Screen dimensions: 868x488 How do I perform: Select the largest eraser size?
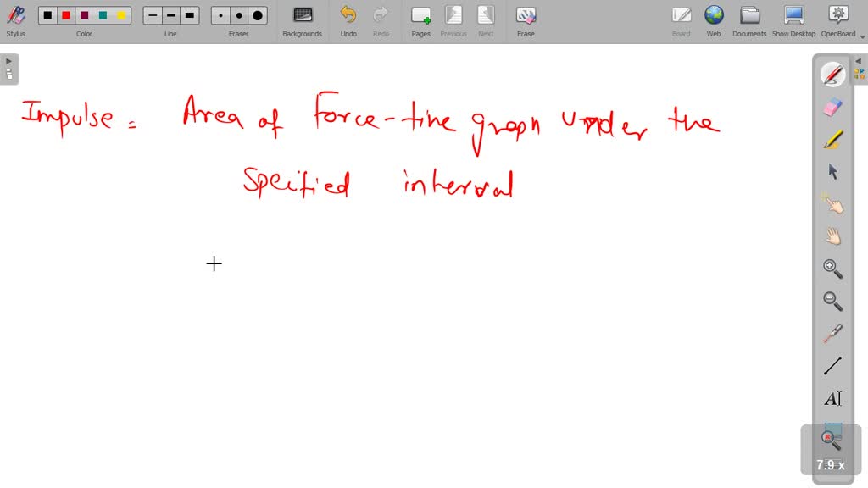pos(258,15)
